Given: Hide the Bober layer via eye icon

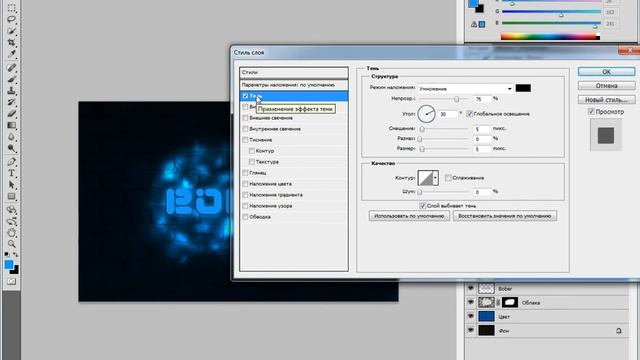Looking at the screenshot, I should pyautogui.click(x=471, y=289).
